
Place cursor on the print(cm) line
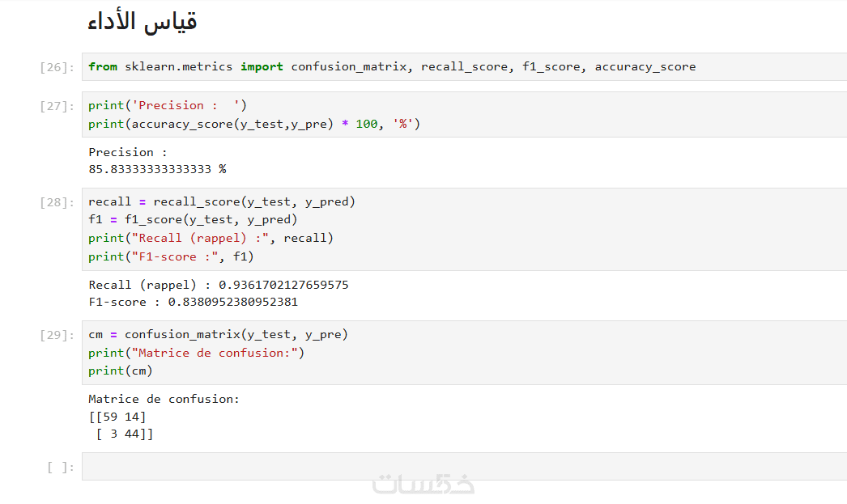pos(121,371)
